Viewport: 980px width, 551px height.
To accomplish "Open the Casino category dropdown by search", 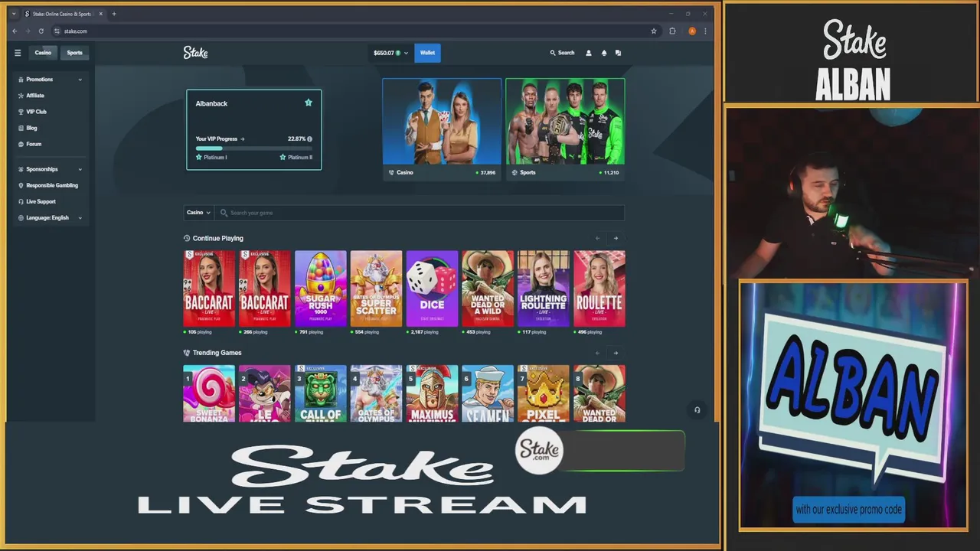I will pyautogui.click(x=199, y=213).
